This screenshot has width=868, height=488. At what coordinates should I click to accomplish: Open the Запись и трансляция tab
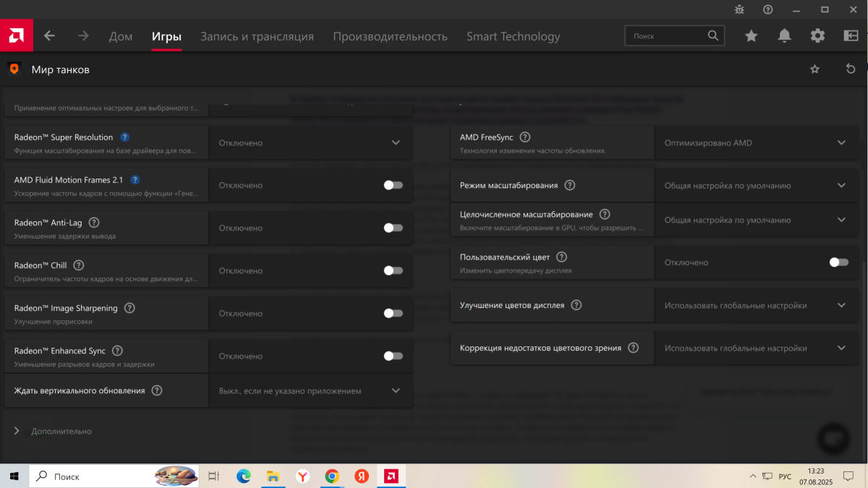257,36
